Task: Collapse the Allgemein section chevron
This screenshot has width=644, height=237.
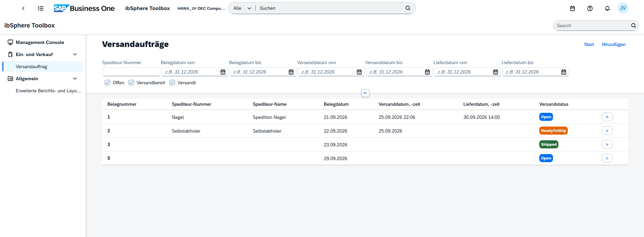Action: point(75,79)
